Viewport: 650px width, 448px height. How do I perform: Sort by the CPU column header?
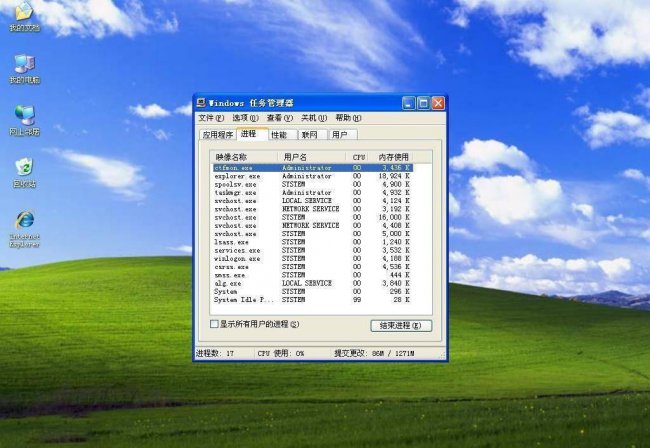[358, 157]
